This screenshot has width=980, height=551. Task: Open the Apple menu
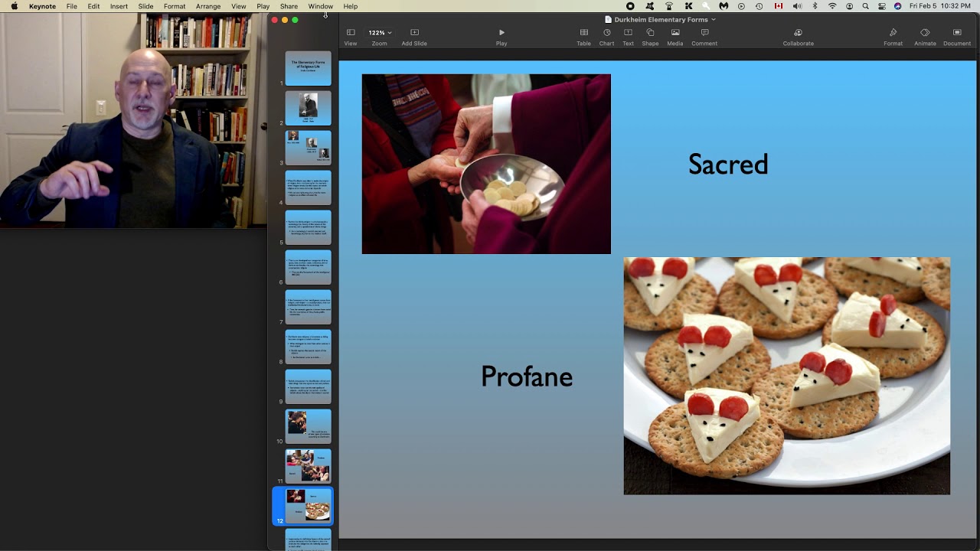[x=14, y=6]
